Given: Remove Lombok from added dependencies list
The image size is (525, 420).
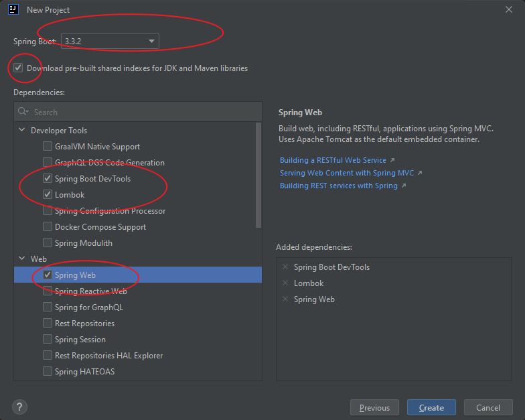Looking at the screenshot, I should coord(285,283).
